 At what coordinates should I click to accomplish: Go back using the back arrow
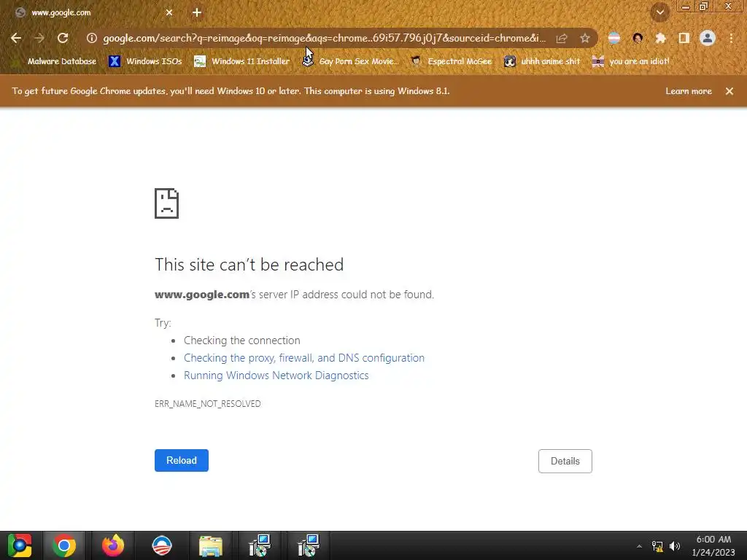tap(16, 38)
